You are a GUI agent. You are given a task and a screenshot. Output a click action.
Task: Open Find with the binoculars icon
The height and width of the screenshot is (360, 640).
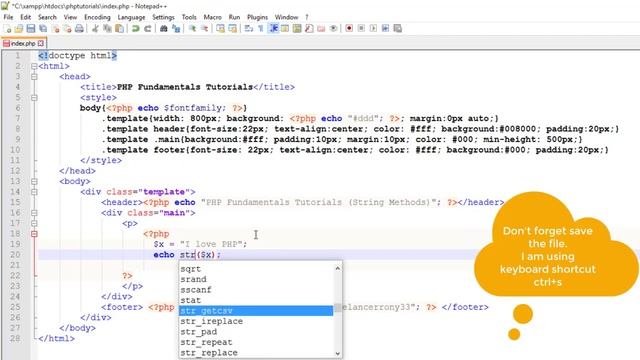click(x=164, y=29)
